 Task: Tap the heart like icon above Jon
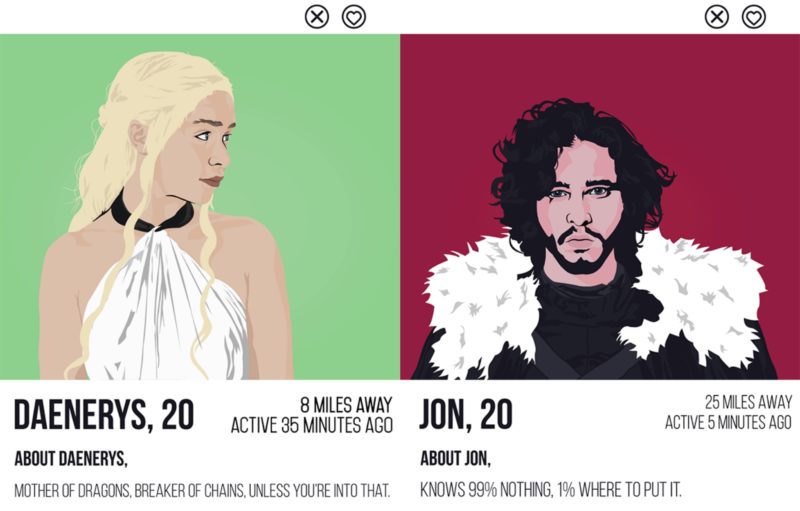[x=754, y=17]
